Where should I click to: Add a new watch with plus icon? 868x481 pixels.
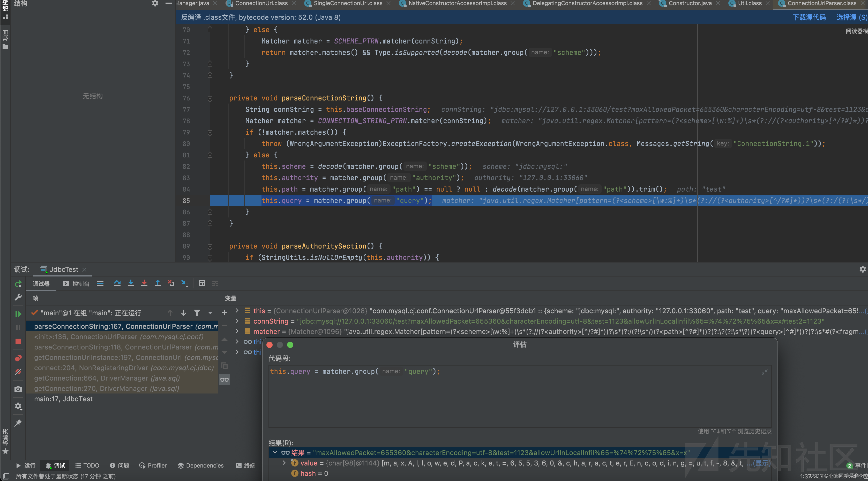225,312
